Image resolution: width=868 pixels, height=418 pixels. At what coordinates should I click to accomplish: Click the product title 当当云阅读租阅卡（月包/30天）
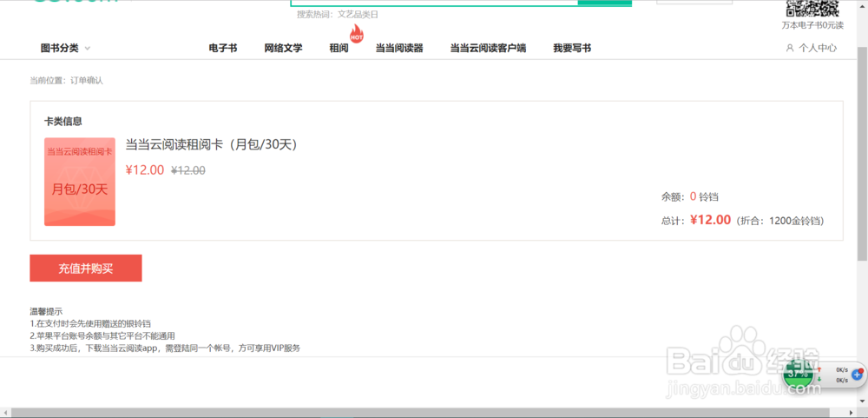pyautogui.click(x=213, y=144)
